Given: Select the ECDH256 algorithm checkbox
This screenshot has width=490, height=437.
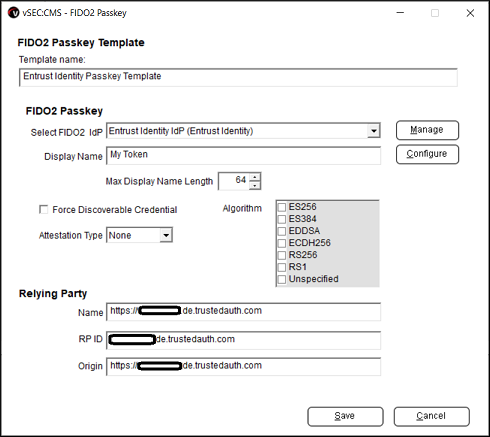Looking at the screenshot, I should 282,243.
